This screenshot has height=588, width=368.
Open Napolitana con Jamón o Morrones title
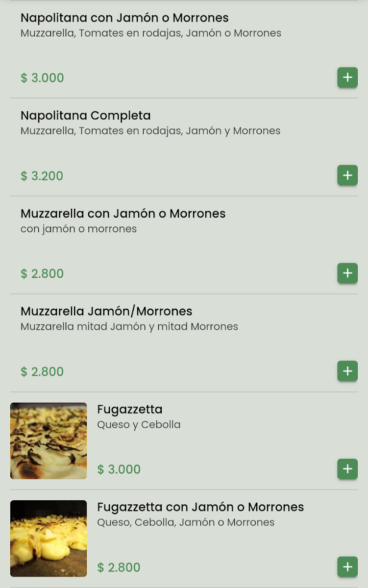124,18
